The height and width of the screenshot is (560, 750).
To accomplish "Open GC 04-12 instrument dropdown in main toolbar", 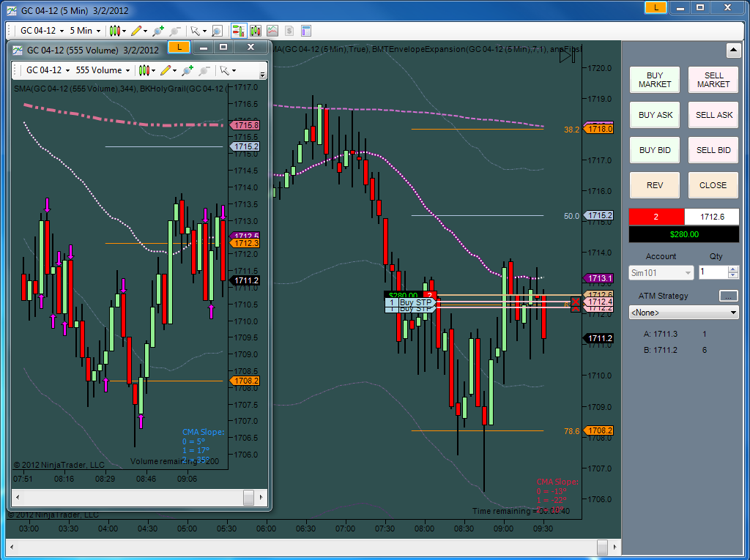I will click(42, 31).
